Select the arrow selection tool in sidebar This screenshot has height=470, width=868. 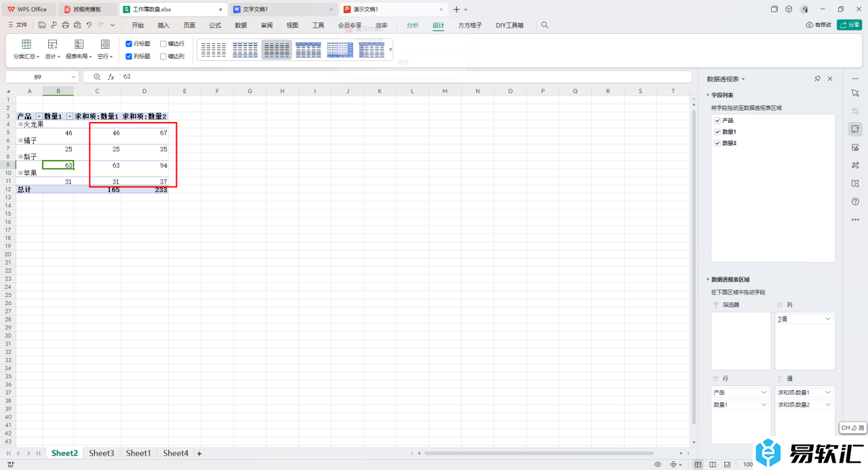click(x=855, y=93)
